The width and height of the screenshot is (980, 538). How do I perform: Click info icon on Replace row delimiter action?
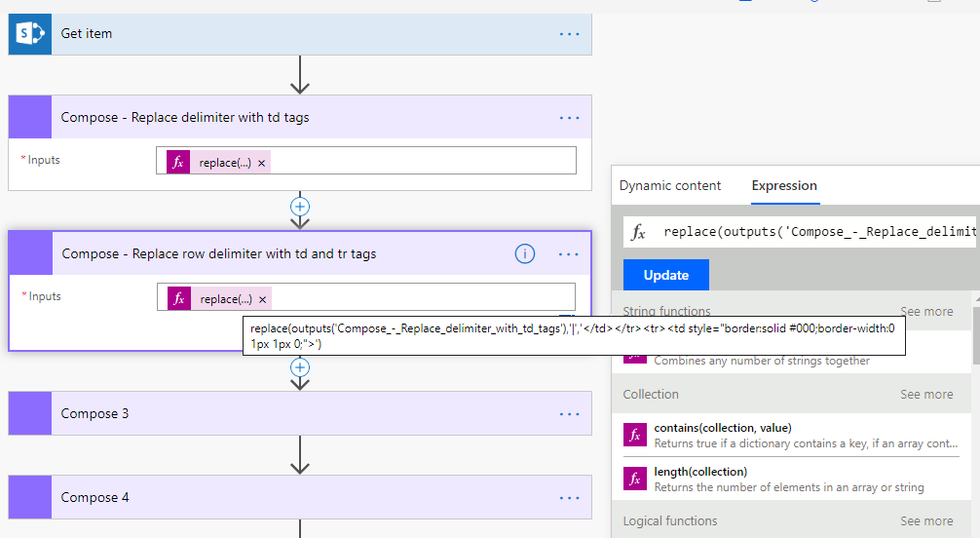coord(525,254)
